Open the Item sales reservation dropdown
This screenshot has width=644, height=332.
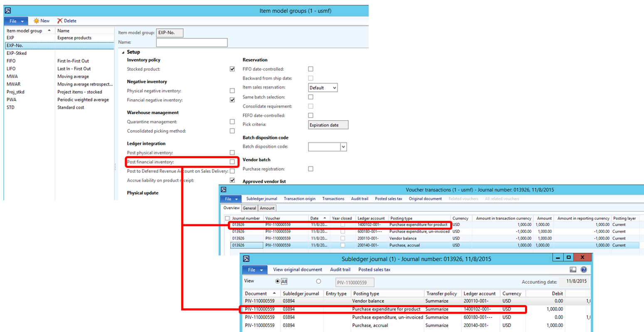tap(323, 88)
